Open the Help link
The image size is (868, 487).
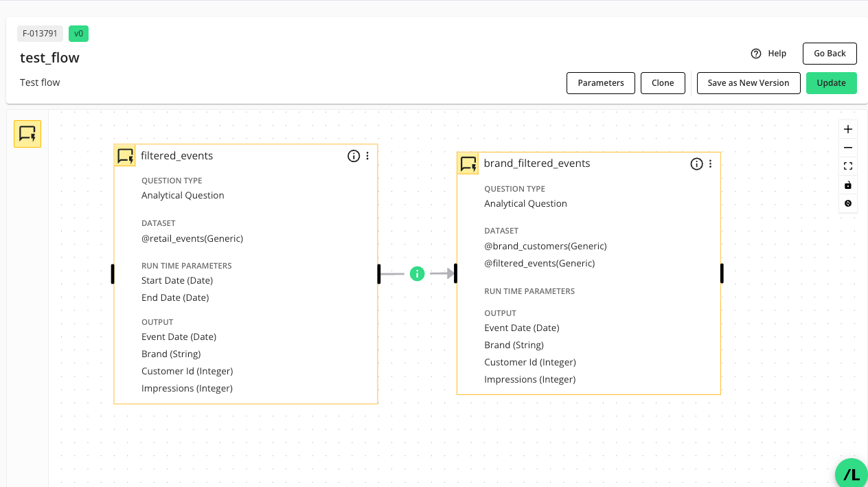point(768,54)
